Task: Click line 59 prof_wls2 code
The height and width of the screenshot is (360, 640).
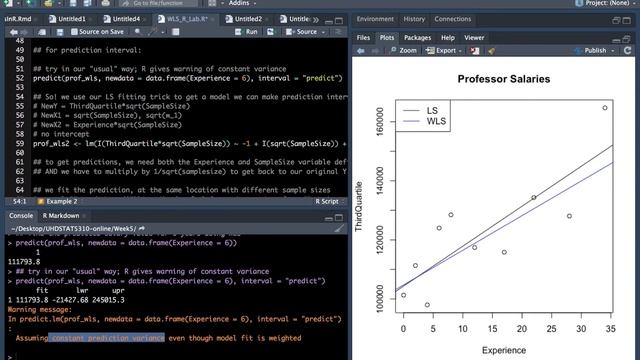Action: (190, 144)
